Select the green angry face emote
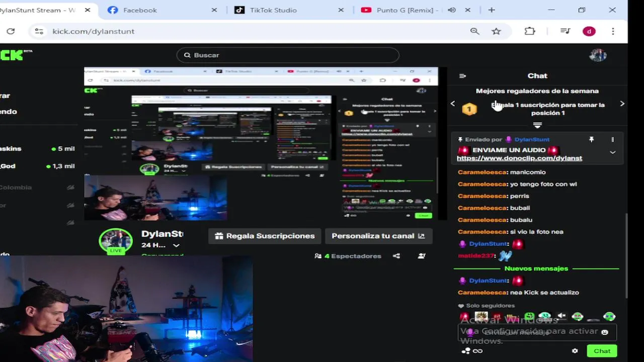The width and height of the screenshot is (644, 362). pyautogui.click(x=529, y=316)
